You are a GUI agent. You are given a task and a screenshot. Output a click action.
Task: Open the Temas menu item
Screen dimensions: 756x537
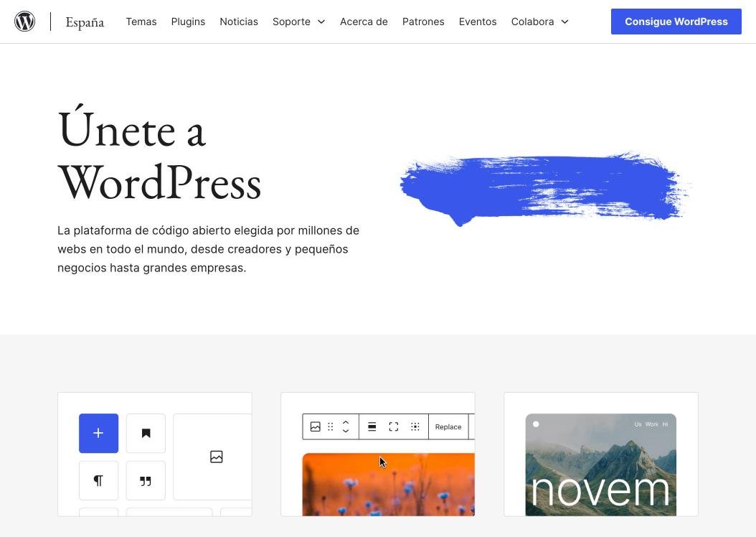pyautogui.click(x=141, y=22)
